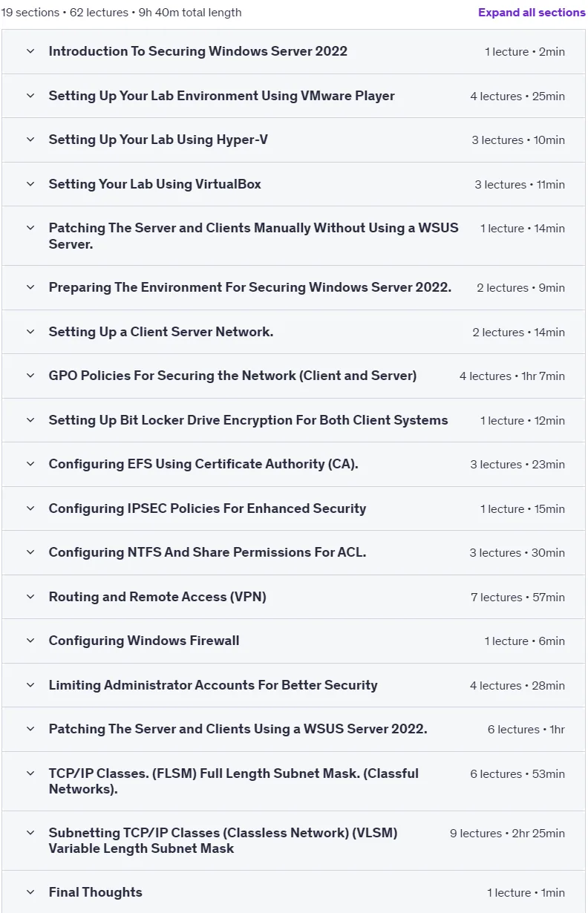The height and width of the screenshot is (913, 588).
Task: Open Configuring EFS Using Certificate Authority section
Action: [x=293, y=465]
